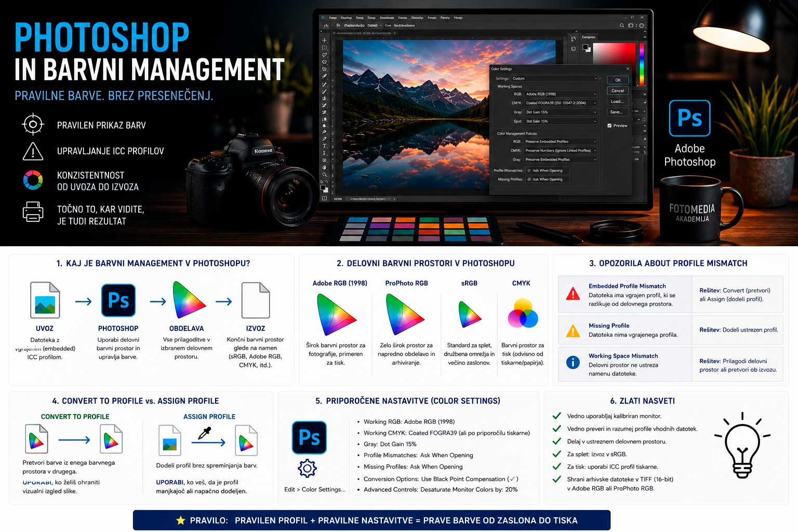Open the Gray Dot Gain 15% dropdown
798x532 pixels.
pos(561,112)
